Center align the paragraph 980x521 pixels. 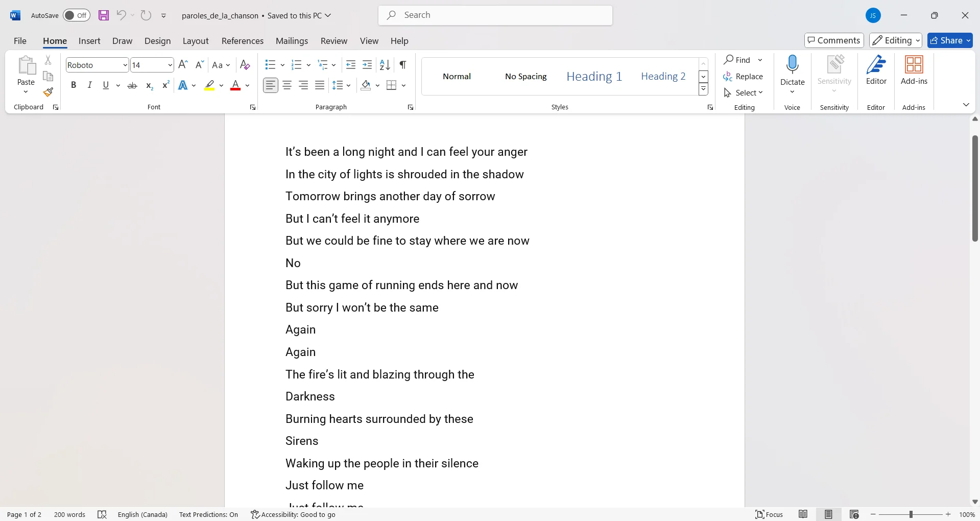pos(287,85)
